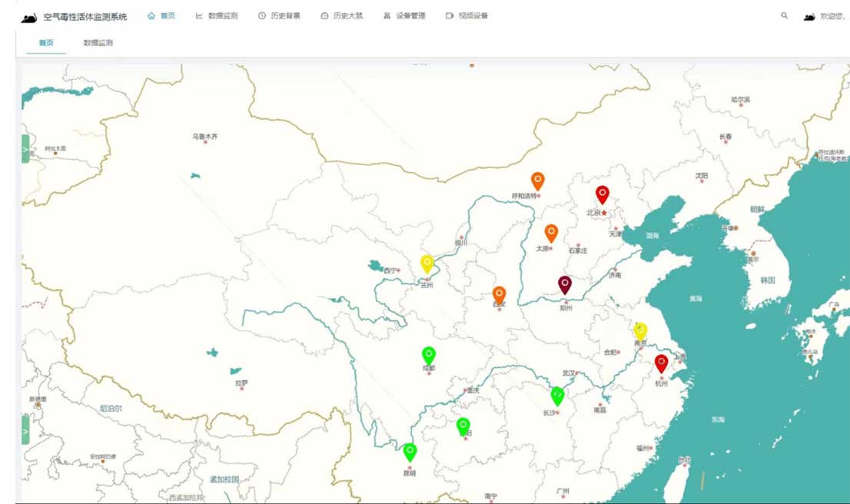Click the green marker at Changsha
This screenshot has width=850, height=504.
pyautogui.click(x=557, y=396)
